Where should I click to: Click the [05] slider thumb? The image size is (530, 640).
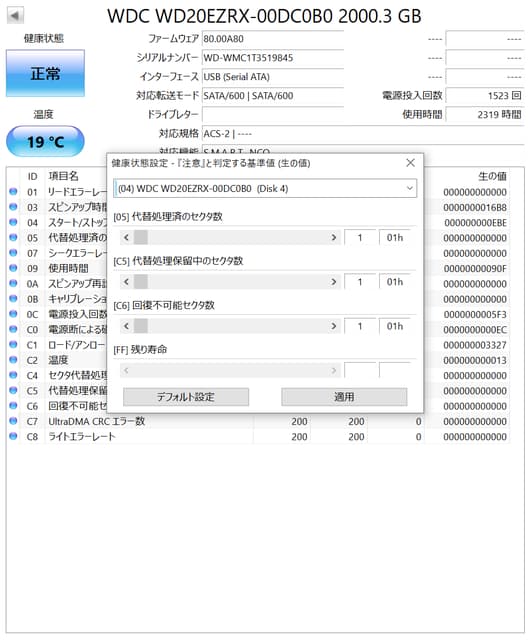pyautogui.click(x=141, y=237)
